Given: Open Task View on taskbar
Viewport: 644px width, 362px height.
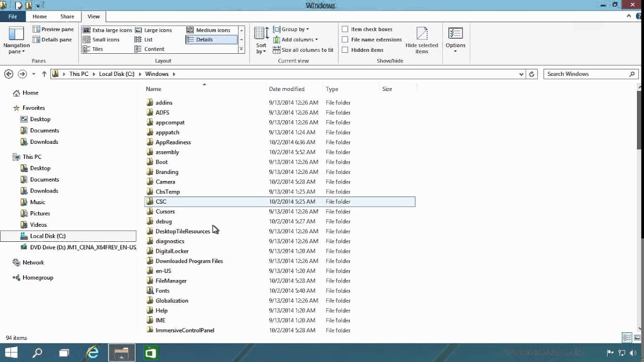Looking at the screenshot, I should 64,352.
